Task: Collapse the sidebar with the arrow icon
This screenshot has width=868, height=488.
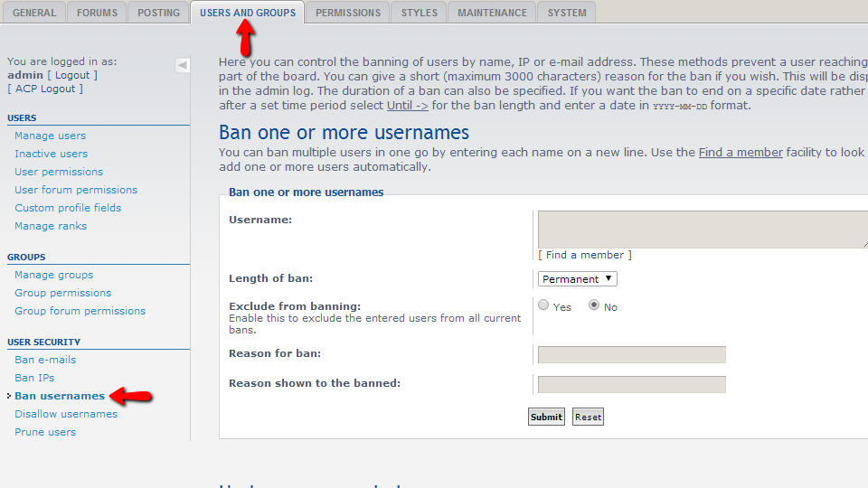Action: pyautogui.click(x=183, y=65)
